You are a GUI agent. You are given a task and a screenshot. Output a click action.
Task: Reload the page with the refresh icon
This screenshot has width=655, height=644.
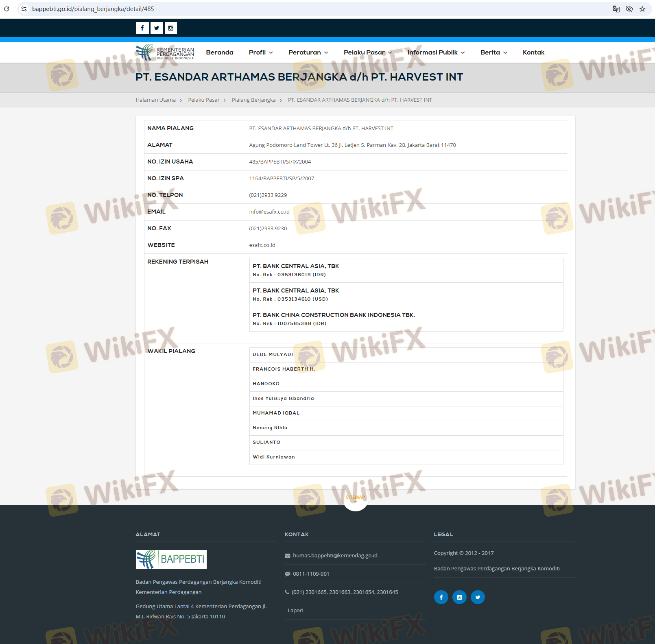7,9
